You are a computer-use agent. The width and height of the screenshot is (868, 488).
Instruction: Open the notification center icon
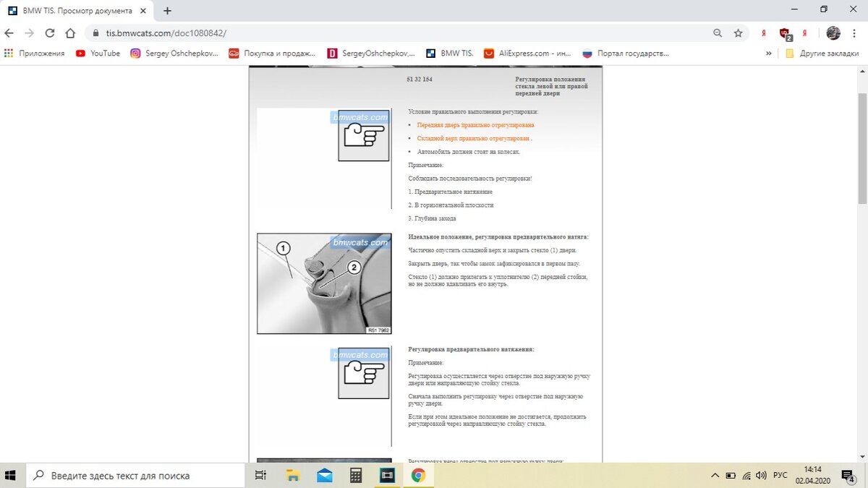coord(849,475)
